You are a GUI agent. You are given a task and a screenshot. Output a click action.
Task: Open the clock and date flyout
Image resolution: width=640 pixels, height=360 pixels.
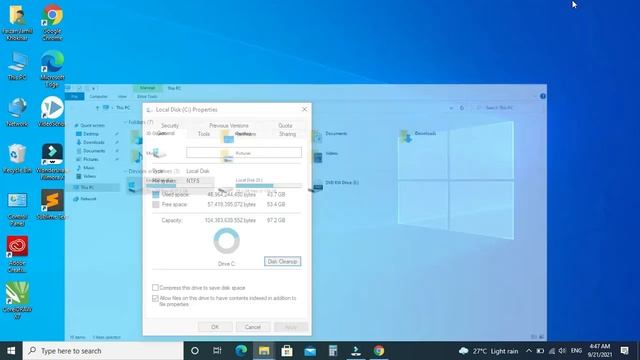tap(600, 351)
